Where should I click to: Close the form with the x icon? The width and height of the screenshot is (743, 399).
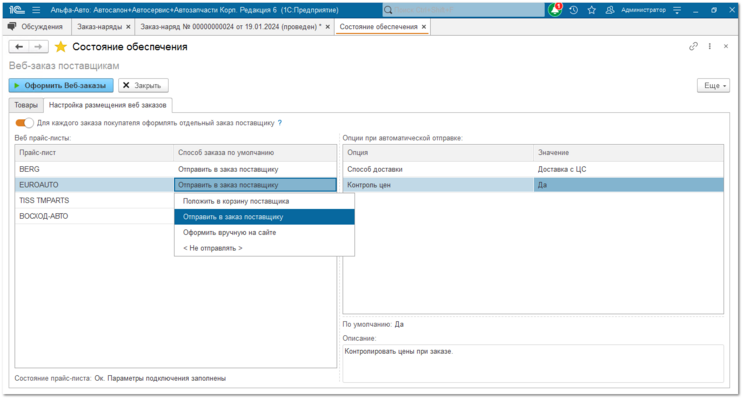pyautogui.click(x=725, y=46)
